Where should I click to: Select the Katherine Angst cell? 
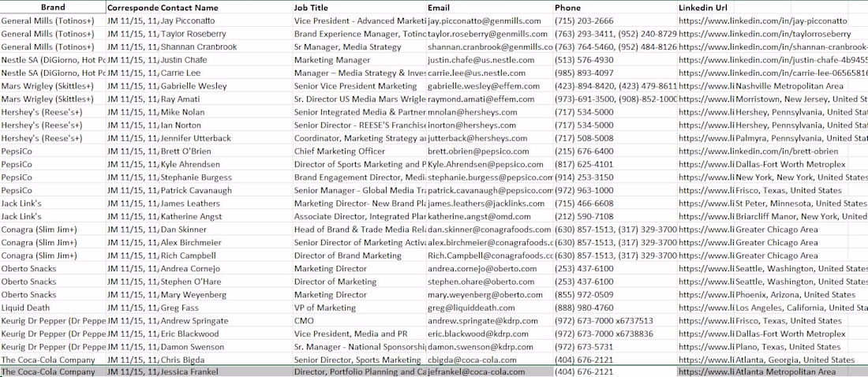coord(226,216)
